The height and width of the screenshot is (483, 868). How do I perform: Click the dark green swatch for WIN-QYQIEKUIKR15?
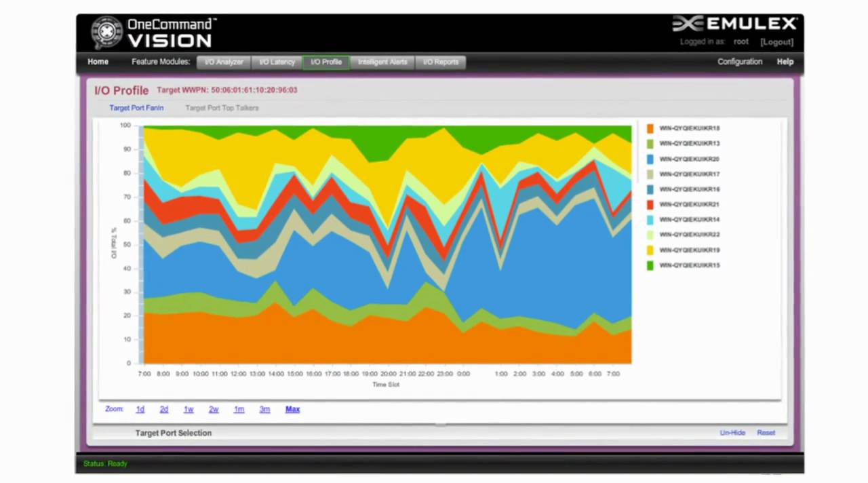[650, 265]
